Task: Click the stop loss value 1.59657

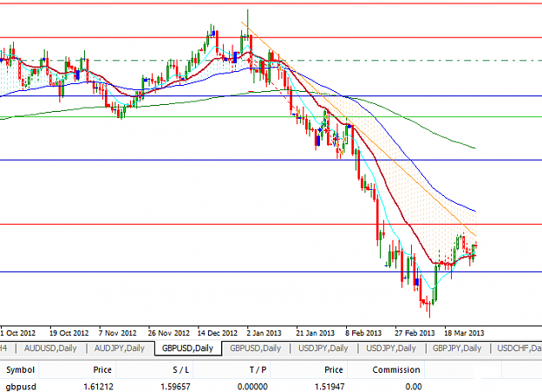Action: (175, 387)
